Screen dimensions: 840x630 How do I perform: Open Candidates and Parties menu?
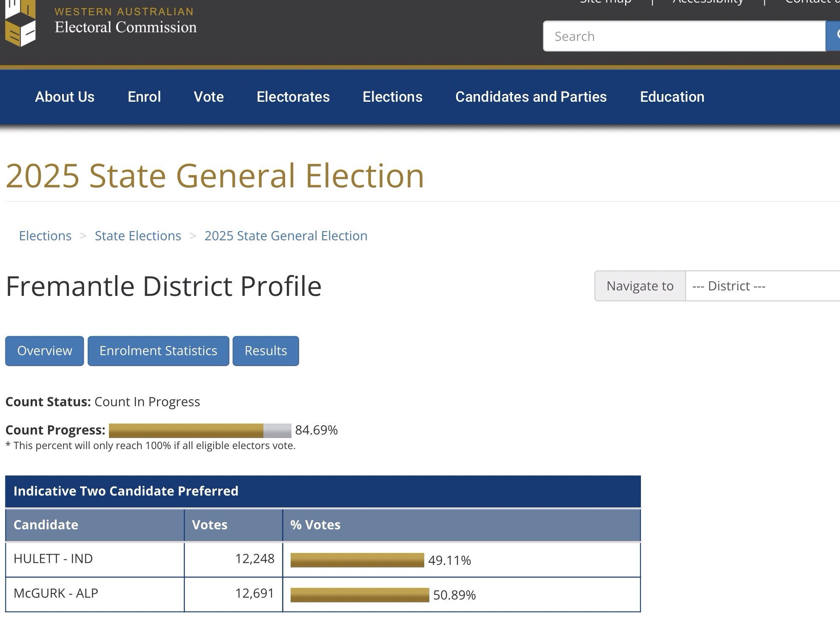[531, 97]
